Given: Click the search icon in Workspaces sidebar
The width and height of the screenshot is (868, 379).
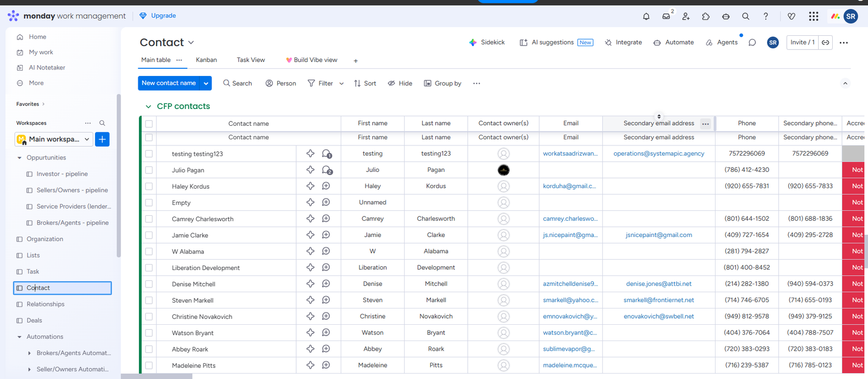Looking at the screenshot, I should (x=102, y=123).
